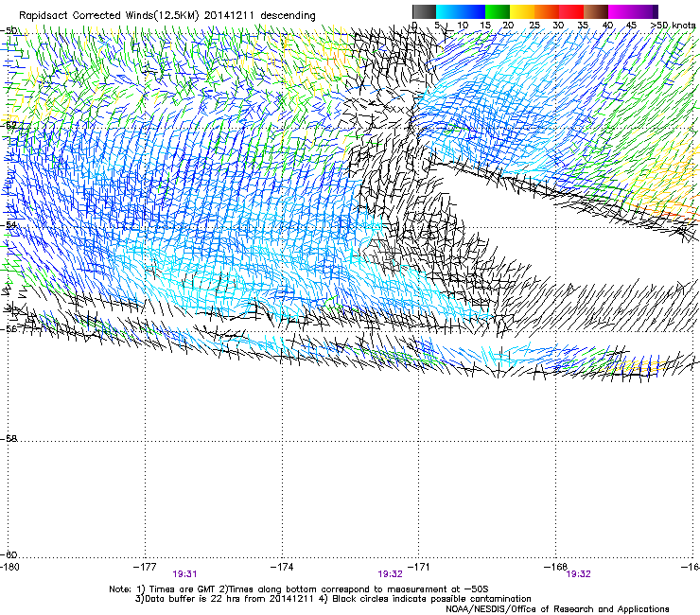Click the yellow 20-25 knots legend swatch
This screenshot has height=615, width=700.
[x=522, y=11]
